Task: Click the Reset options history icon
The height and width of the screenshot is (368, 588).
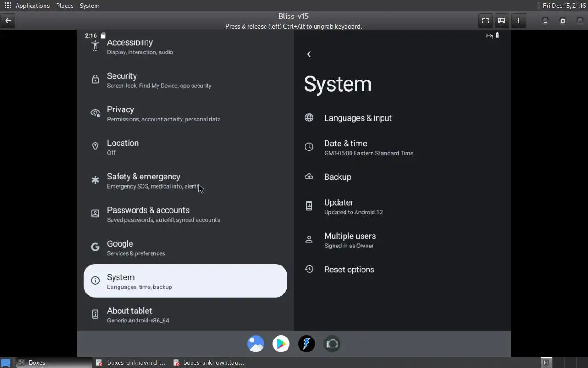Action: click(x=309, y=269)
